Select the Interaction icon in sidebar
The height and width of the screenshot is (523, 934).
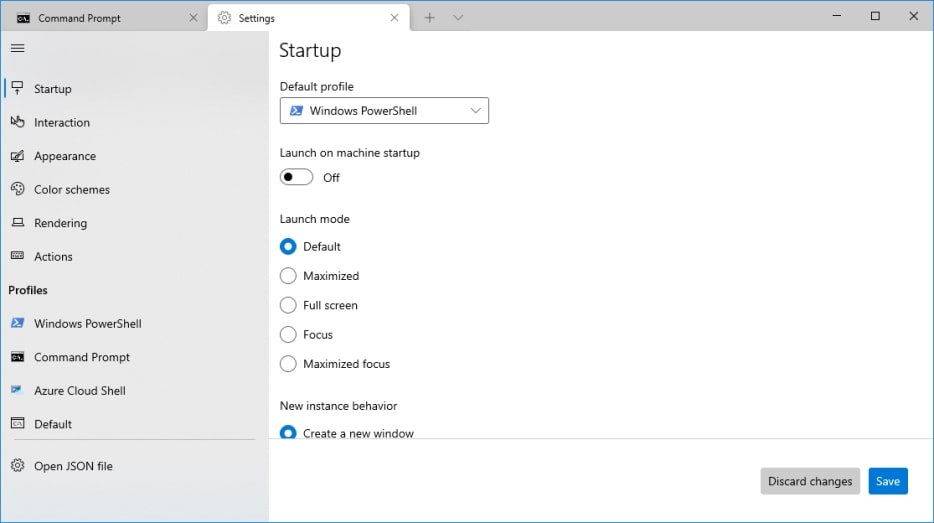click(x=17, y=122)
